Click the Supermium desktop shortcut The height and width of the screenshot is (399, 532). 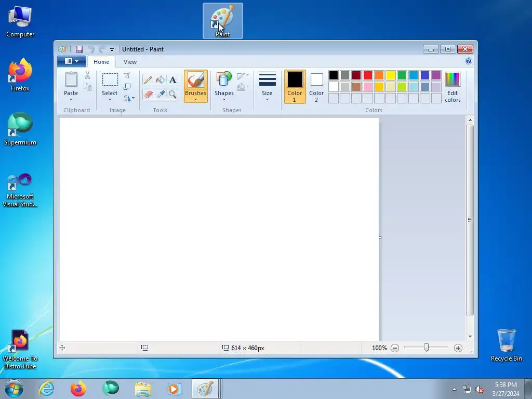[x=20, y=129]
